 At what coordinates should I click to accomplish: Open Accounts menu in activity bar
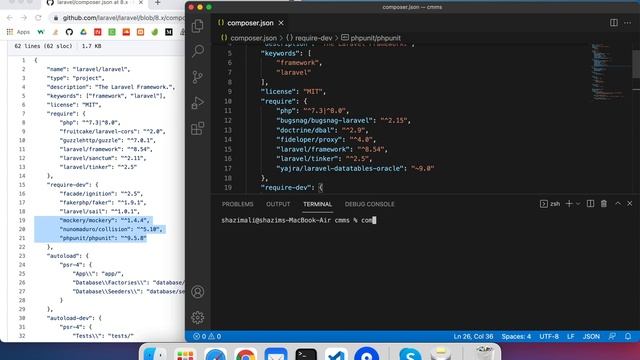(198, 291)
